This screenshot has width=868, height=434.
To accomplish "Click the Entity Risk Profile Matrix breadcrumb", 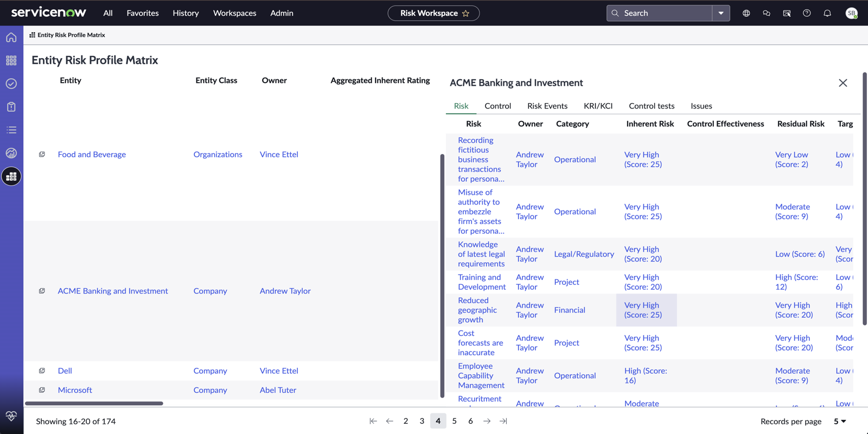I will 67,35.
